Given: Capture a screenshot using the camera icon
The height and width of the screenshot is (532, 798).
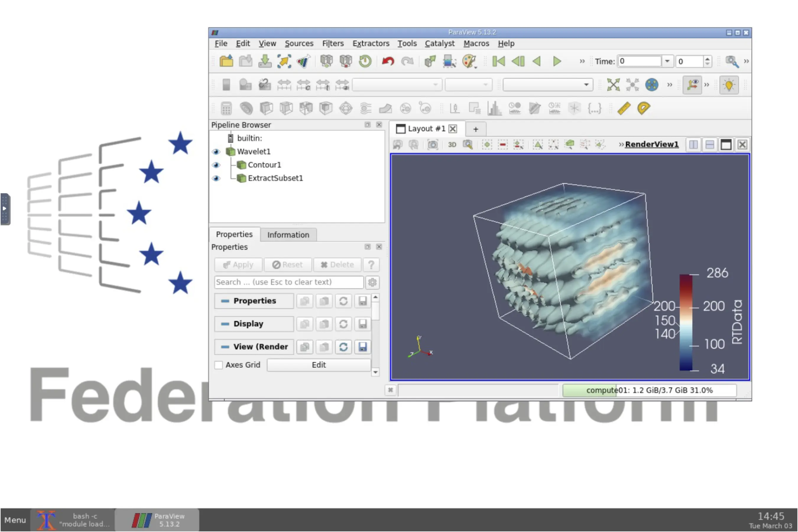Looking at the screenshot, I should 433,144.
